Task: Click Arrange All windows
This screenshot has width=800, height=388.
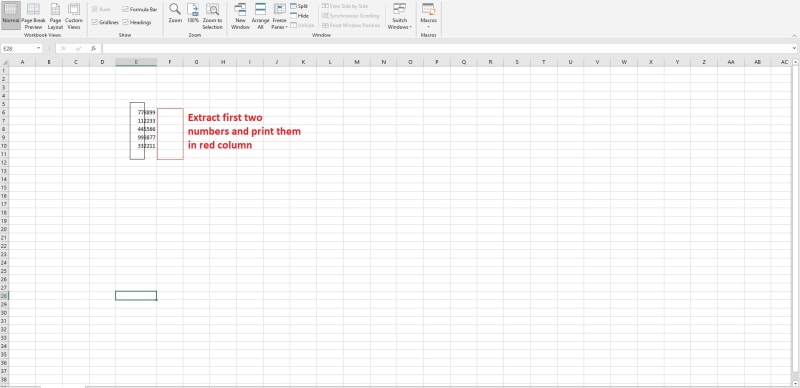Action: (260, 15)
